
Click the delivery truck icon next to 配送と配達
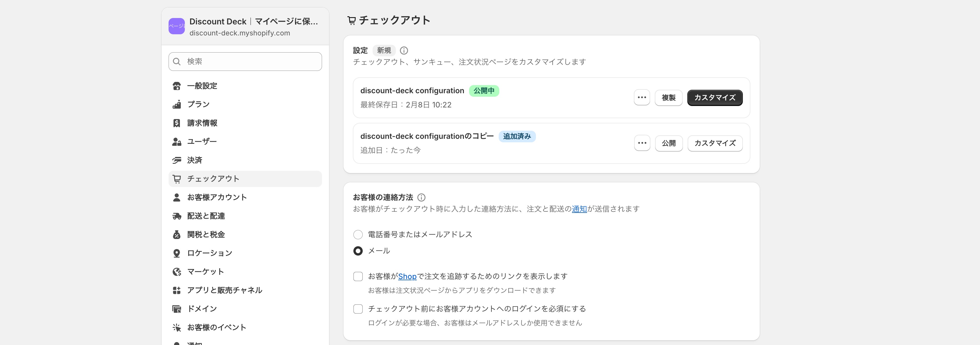click(176, 216)
